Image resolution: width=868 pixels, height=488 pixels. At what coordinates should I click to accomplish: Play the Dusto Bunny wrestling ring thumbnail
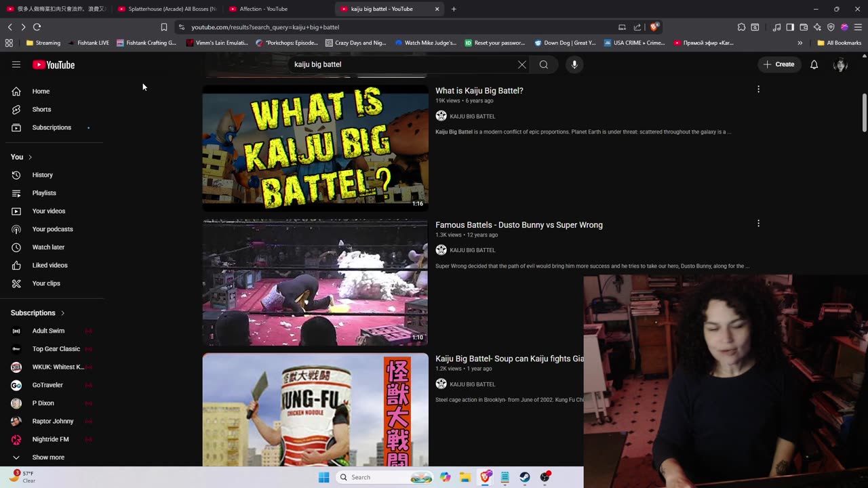(x=315, y=282)
